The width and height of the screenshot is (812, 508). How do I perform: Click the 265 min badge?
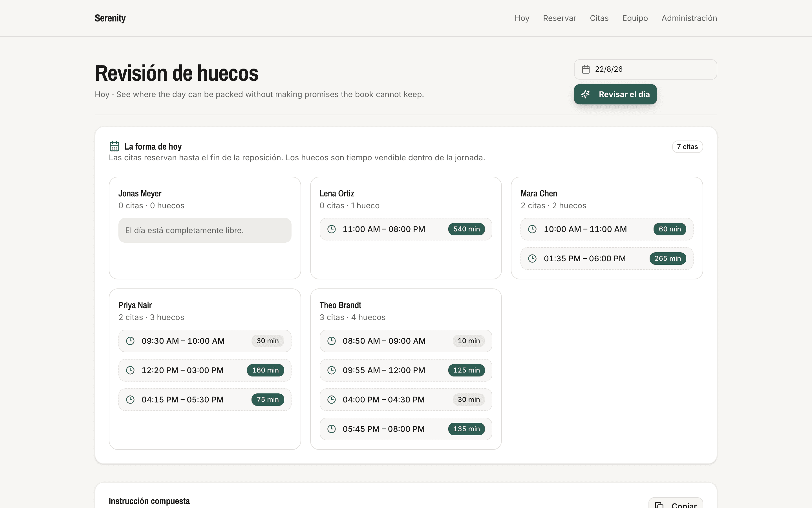pyautogui.click(x=668, y=258)
